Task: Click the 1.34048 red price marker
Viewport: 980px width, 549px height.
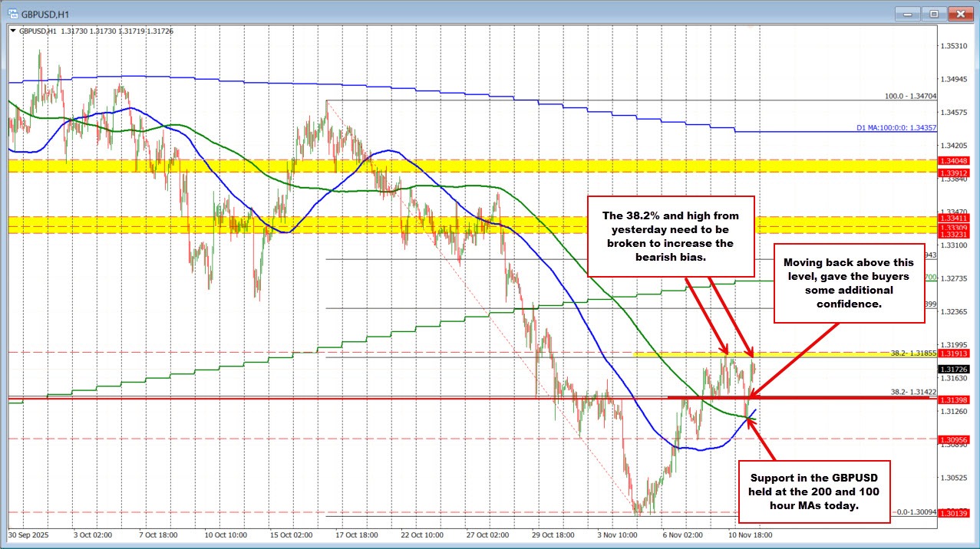Action: click(x=953, y=161)
